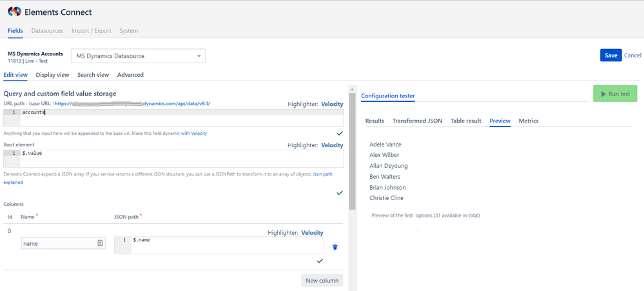Select Ben Walters in preview
Screen dimensions: 644x291
coord(385,176)
